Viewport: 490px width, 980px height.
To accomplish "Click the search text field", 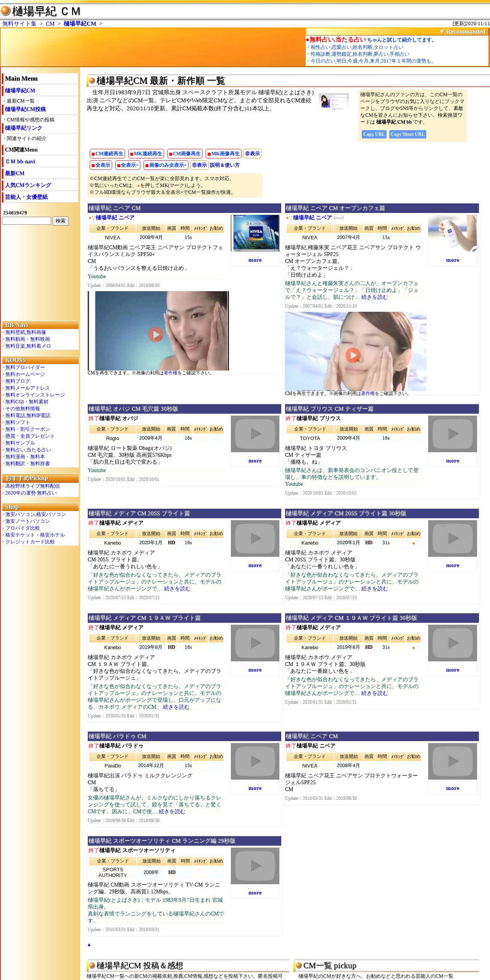I will point(26,221).
